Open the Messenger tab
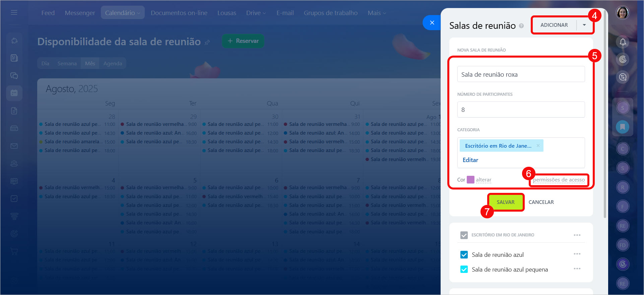 coord(80,13)
